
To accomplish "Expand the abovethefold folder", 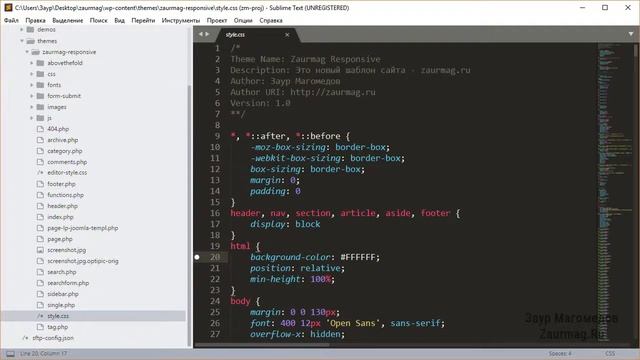I will (x=32, y=63).
